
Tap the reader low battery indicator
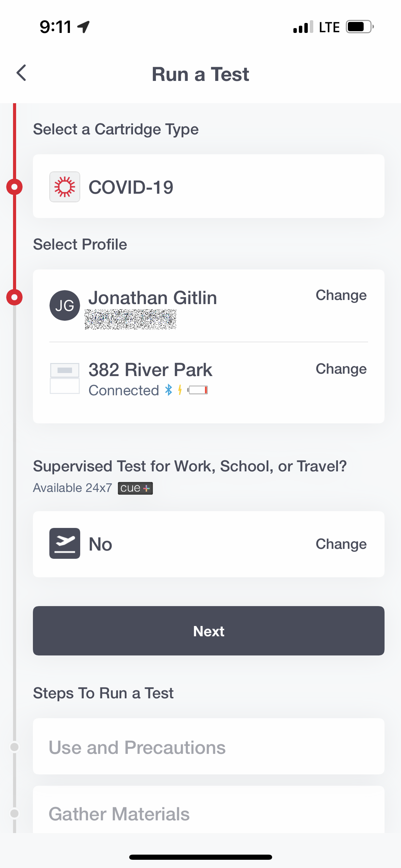198,390
